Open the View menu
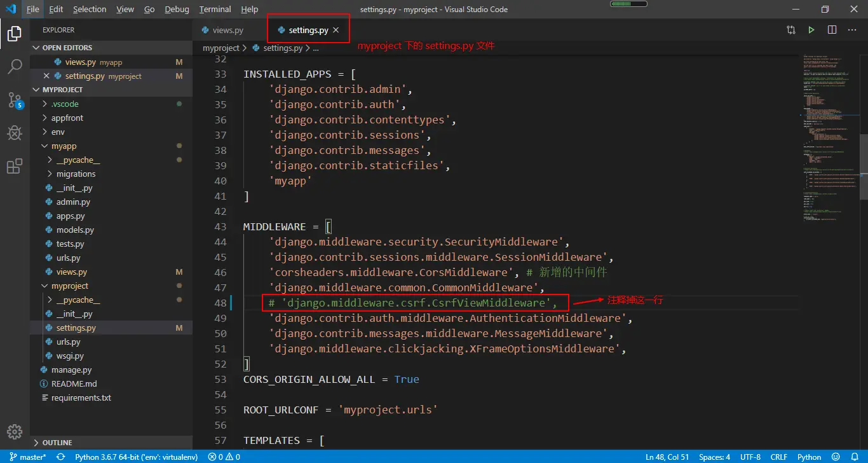 [x=125, y=10]
